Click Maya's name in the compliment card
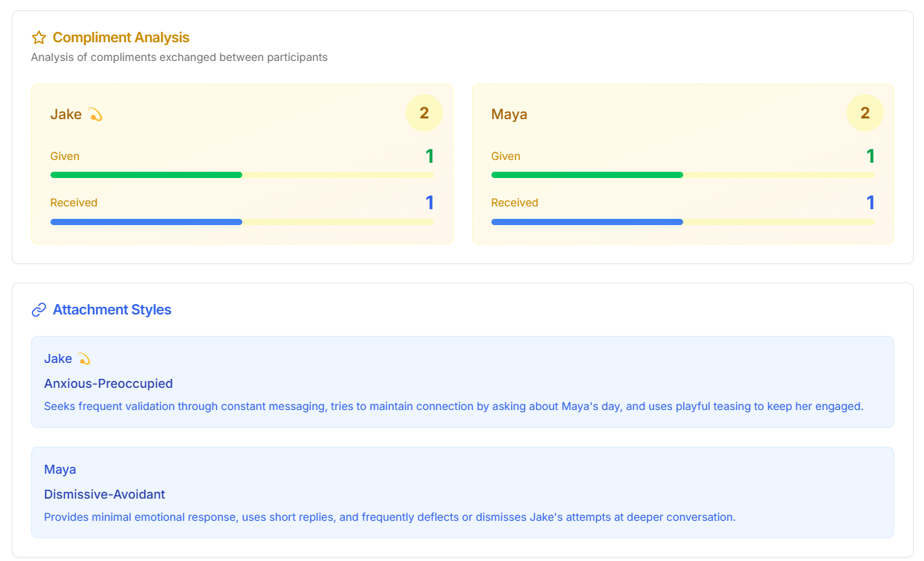Viewport: 924px width, 561px height. click(509, 114)
